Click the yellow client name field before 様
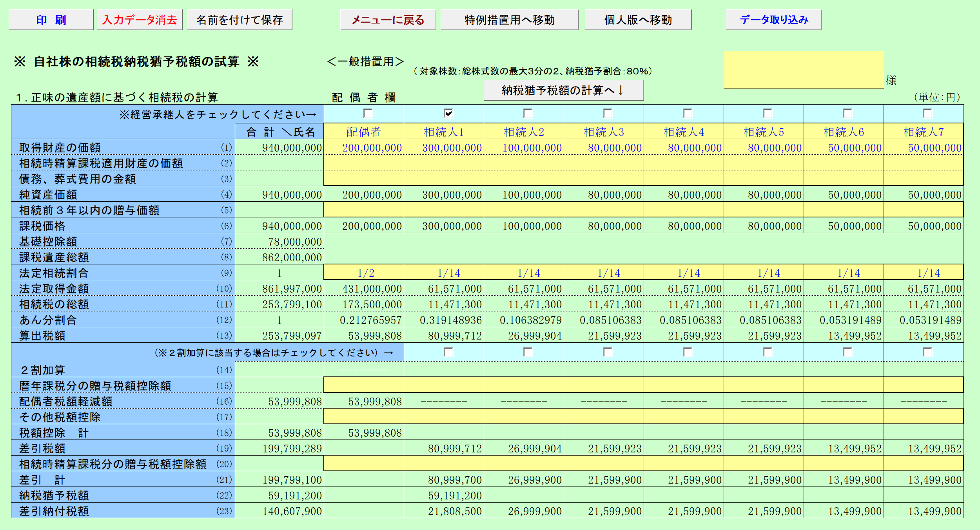980x530 pixels. coord(803,70)
